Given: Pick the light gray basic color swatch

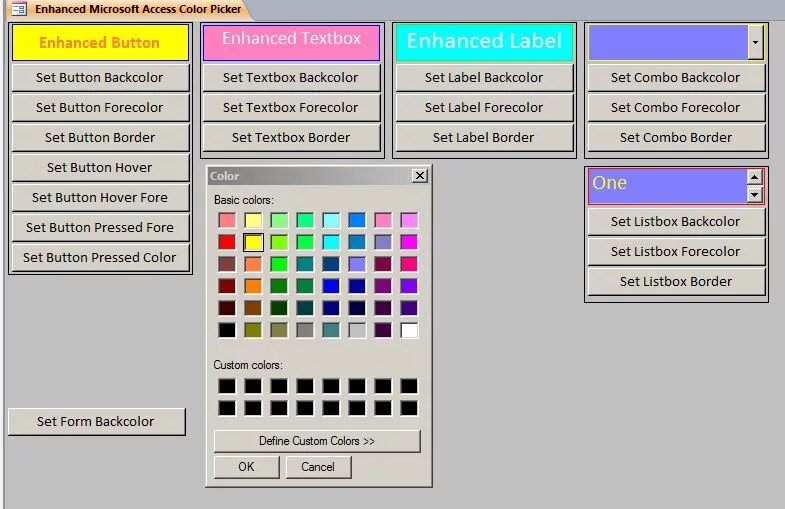Looking at the screenshot, I should (357, 330).
